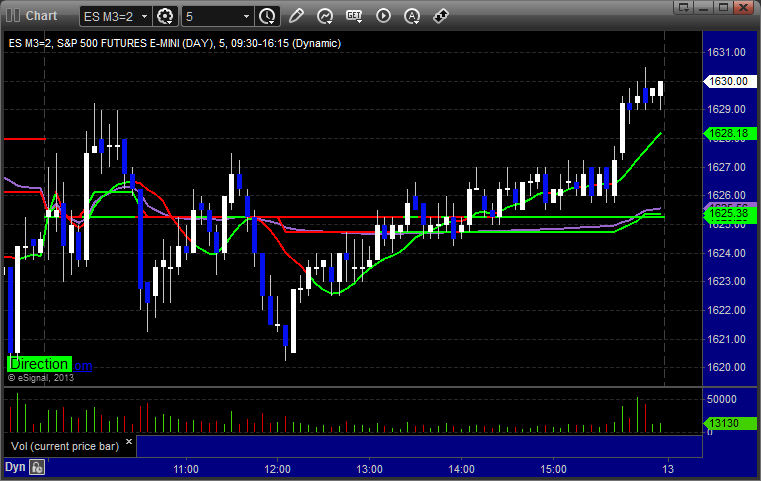Click the 1620.00 price axis label
The height and width of the screenshot is (481, 761).
pos(727,367)
